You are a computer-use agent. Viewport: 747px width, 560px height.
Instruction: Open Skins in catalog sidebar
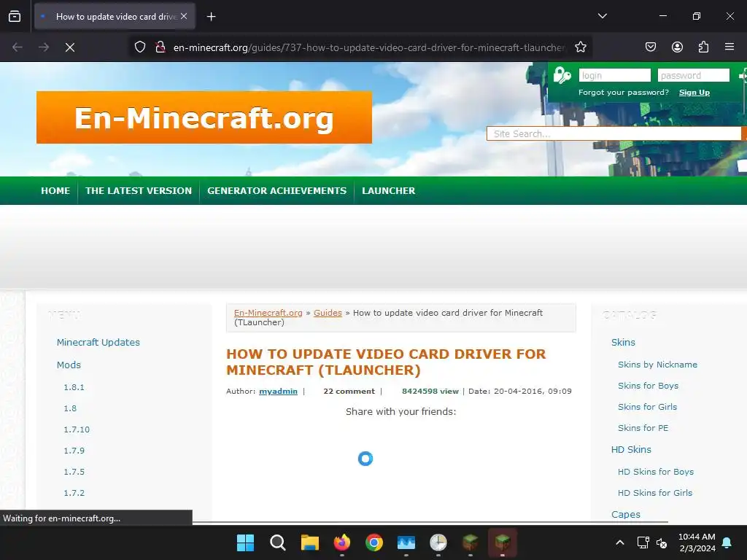[623, 342]
